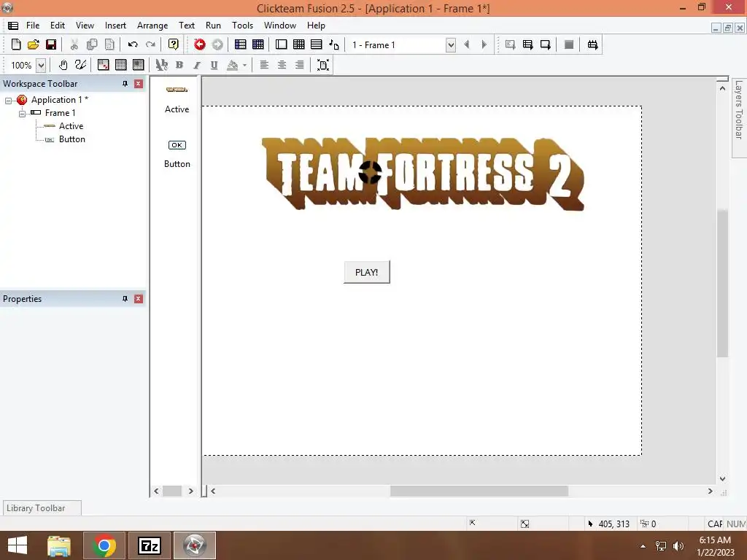The image size is (747, 560).
Task: Click the Run Frame icon
Action: click(x=546, y=44)
